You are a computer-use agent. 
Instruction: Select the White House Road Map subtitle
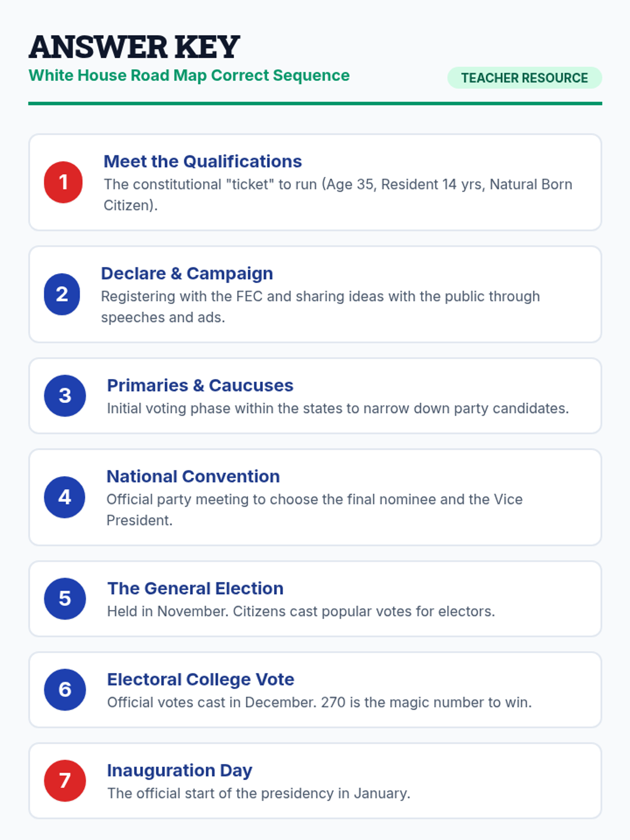pyautogui.click(x=189, y=76)
